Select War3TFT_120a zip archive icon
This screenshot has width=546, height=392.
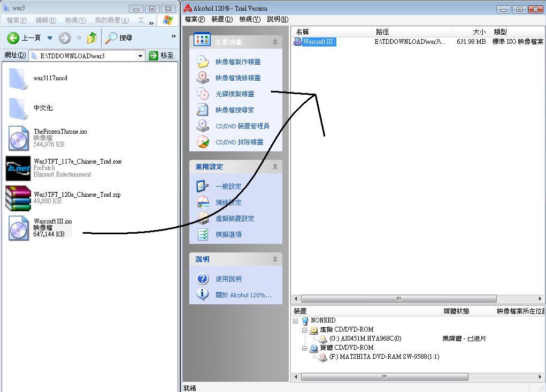click(18, 198)
